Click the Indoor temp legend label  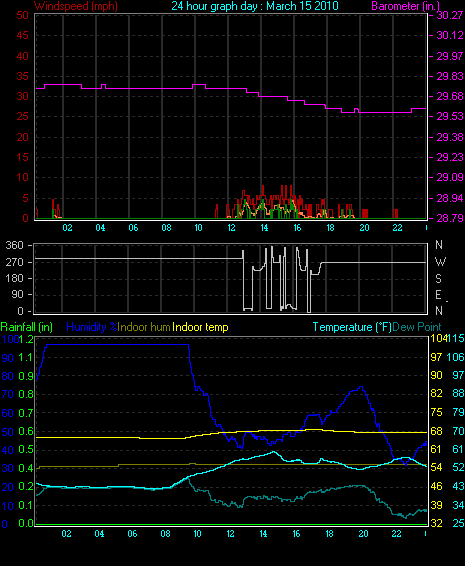tap(200, 327)
